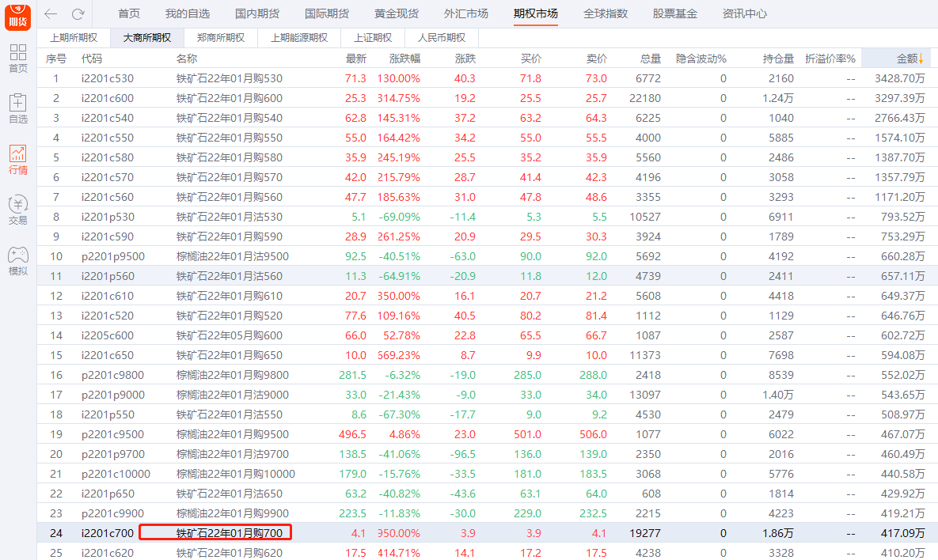Open the 黄金现货 gold spot page
938x560 pixels.
pyautogui.click(x=397, y=13)
